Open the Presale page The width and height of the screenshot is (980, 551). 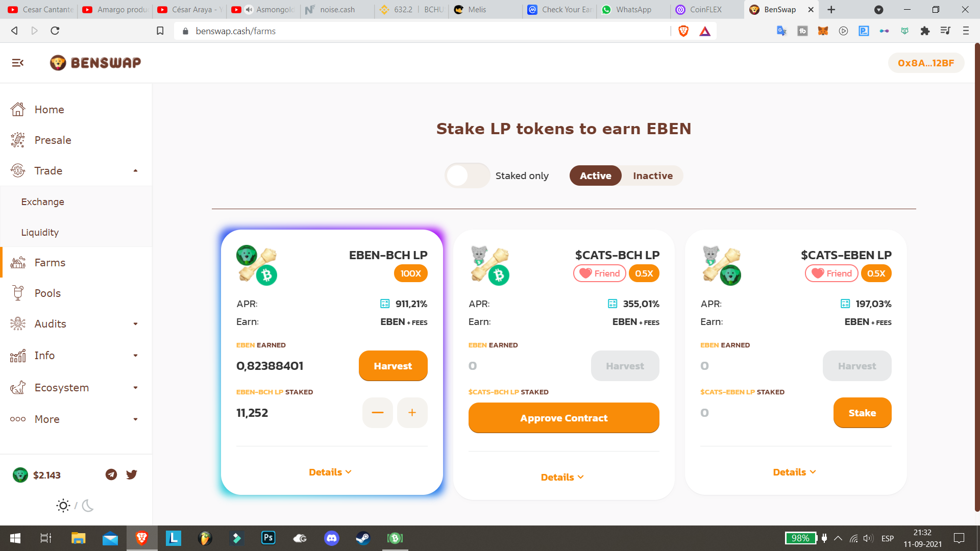[x=76, y=140]
